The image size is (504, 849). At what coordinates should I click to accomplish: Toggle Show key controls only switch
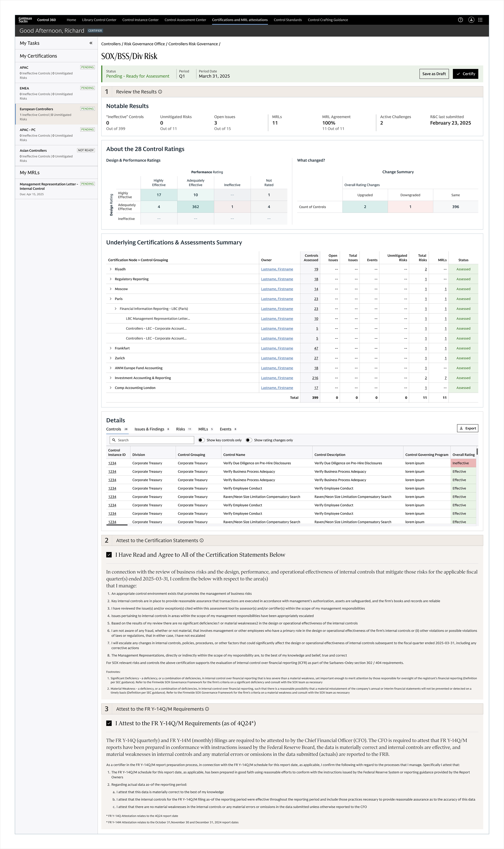[201, 440]
